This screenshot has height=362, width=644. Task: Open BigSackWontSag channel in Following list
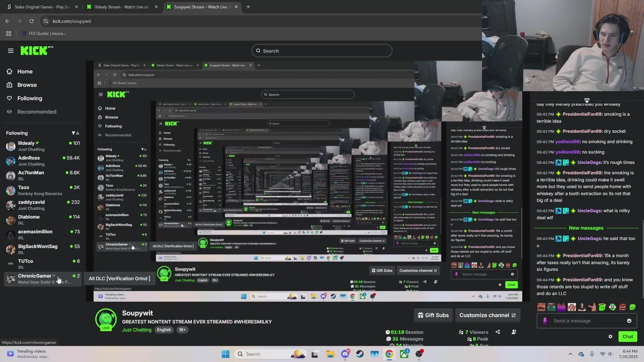point(43,249)
